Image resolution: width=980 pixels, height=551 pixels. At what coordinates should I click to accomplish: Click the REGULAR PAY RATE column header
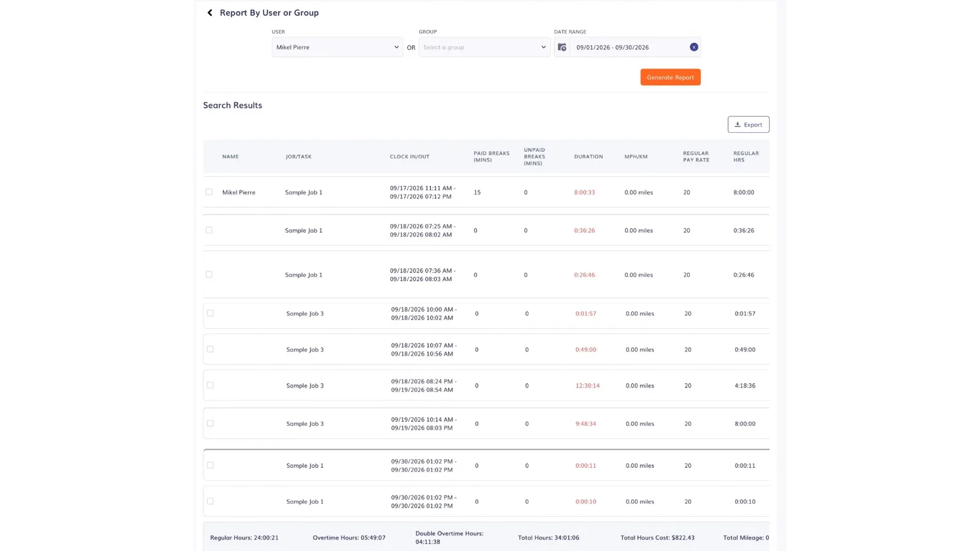[696, 157]
